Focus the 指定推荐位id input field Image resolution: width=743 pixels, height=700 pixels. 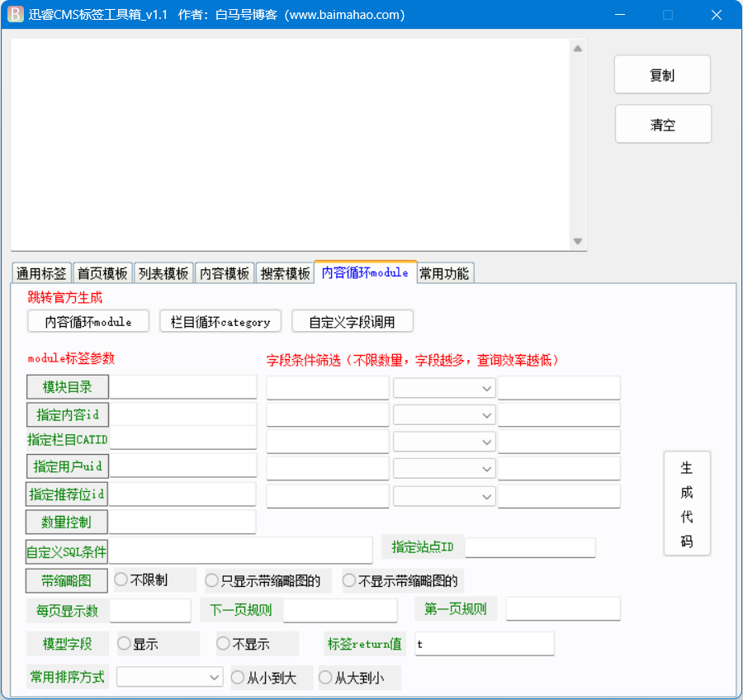coord(182,494)
